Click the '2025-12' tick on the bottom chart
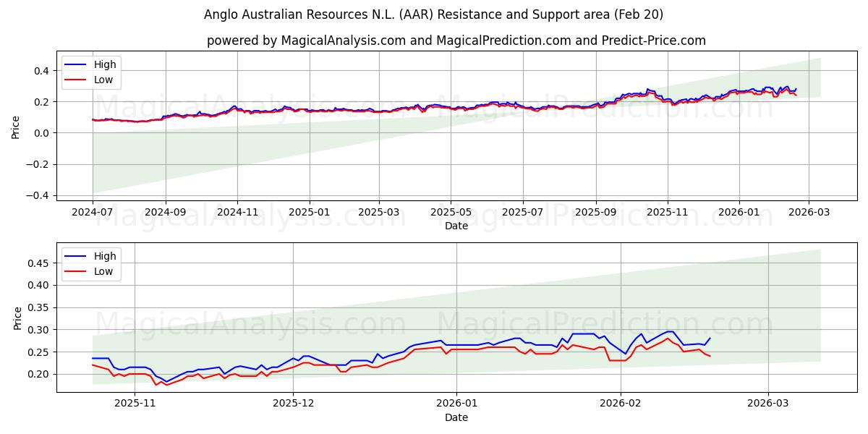Viewport: 868px width, 434px height. coord(294,404)
